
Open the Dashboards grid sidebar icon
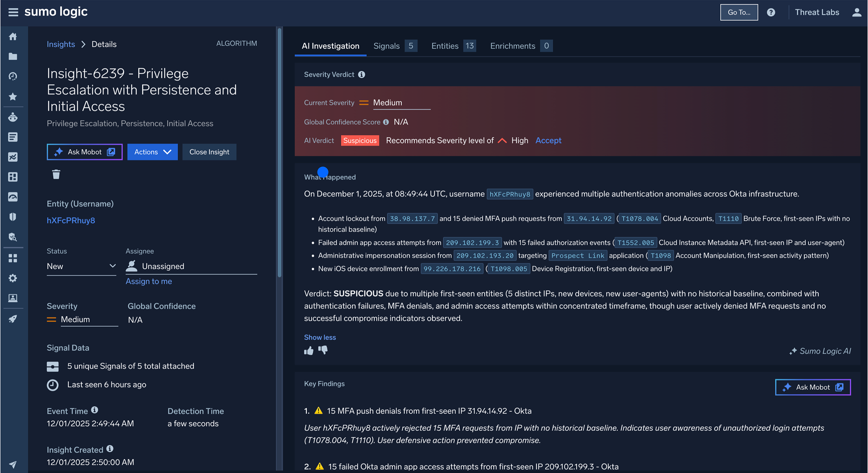pyautogui.click(x=13, y=177)
